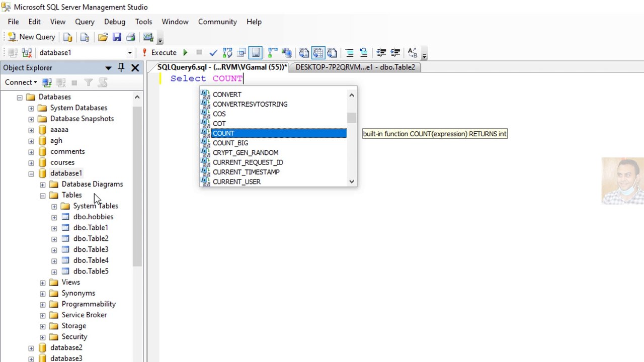Viewport: 644px width, 362px height.
Task: Open the Query menu
Action: 85,22
